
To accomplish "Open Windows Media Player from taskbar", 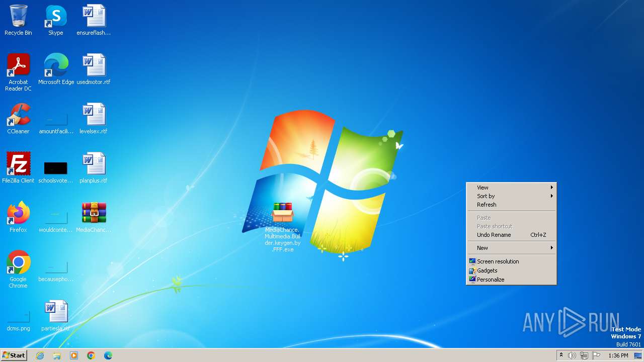I will 74,355.
